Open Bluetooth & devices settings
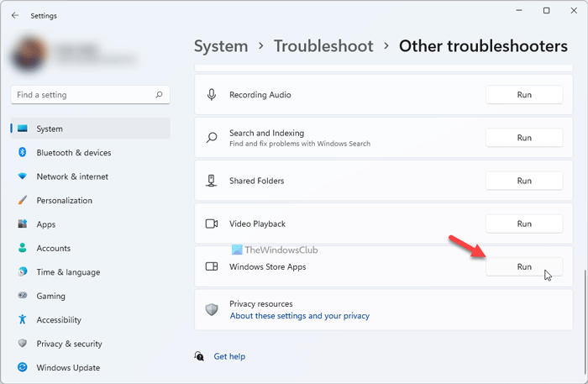Image resolution: width=588 pixels, height=384 pixels. pyautogui.click(x=73, y=153)
